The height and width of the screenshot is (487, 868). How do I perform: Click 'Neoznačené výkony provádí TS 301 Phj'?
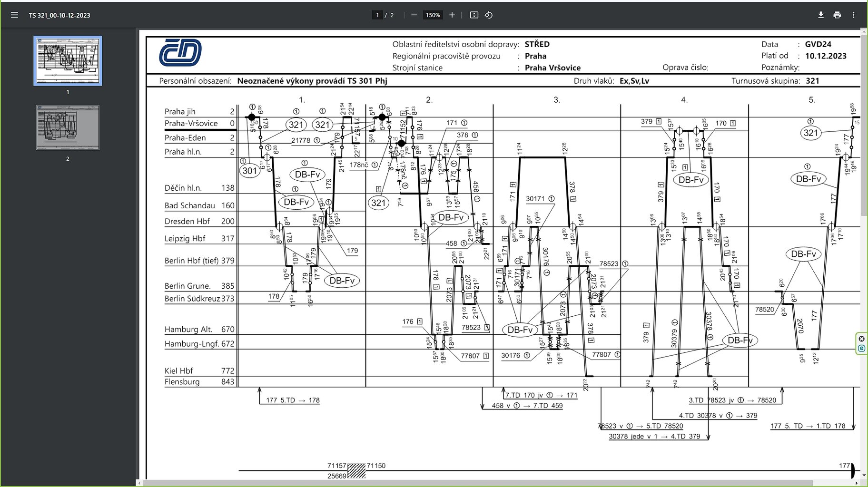(312, 81)
